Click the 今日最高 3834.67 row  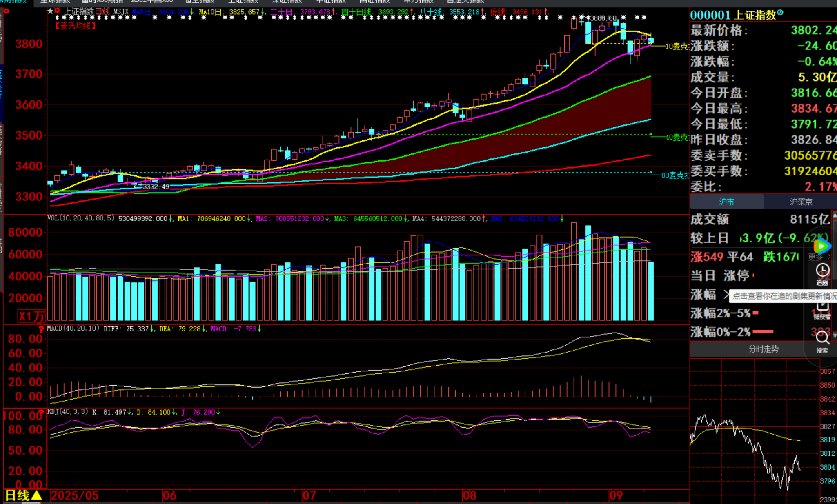pyautogui.click(x=764, y=109)
